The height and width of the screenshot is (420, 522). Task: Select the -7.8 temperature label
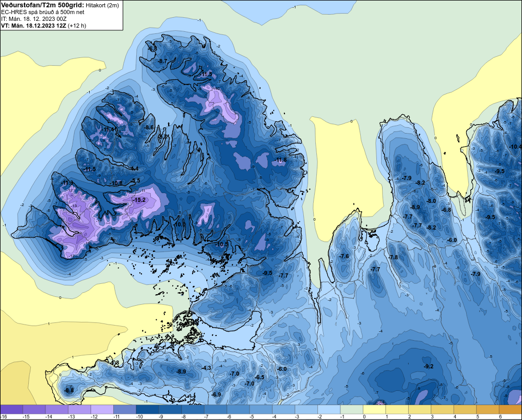click(393, 257)
